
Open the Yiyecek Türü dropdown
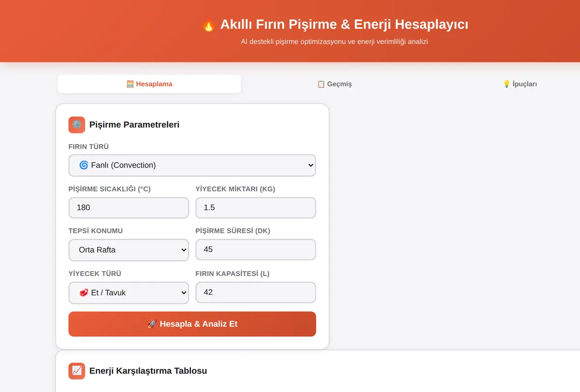[x=129, y=293]
